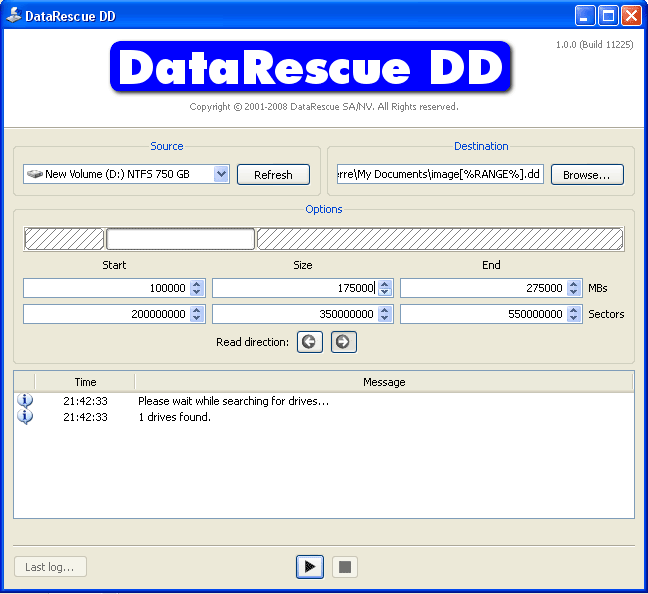Click hatched region right of selected range
The image size is (648, 594).
440,239
